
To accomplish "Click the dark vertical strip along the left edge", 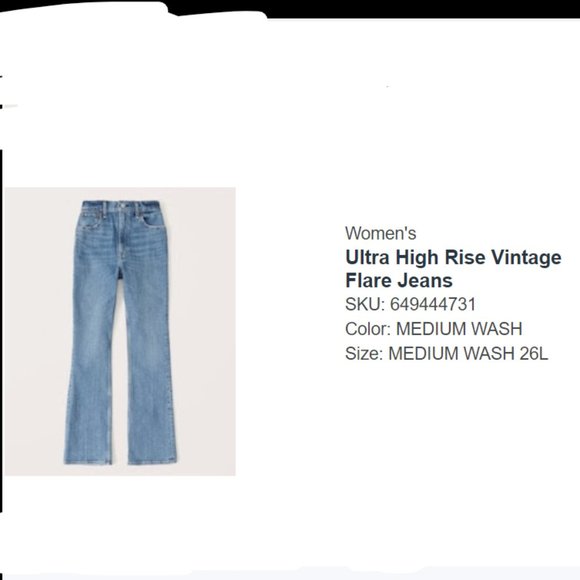I will point(1,331).
